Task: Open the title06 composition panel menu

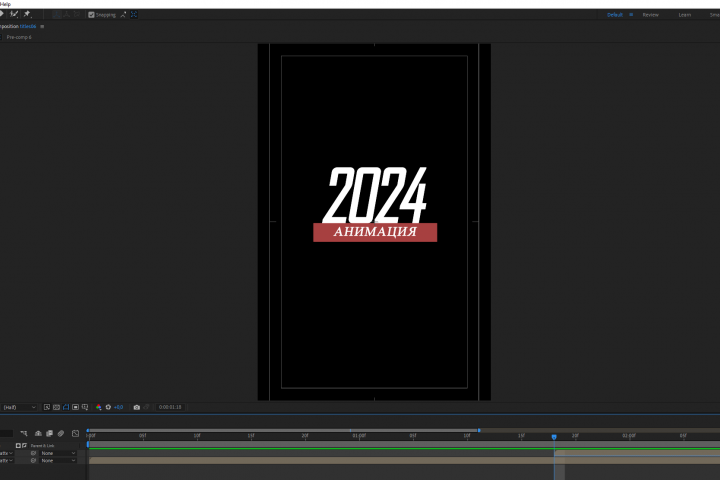Action: click(42, 27)
